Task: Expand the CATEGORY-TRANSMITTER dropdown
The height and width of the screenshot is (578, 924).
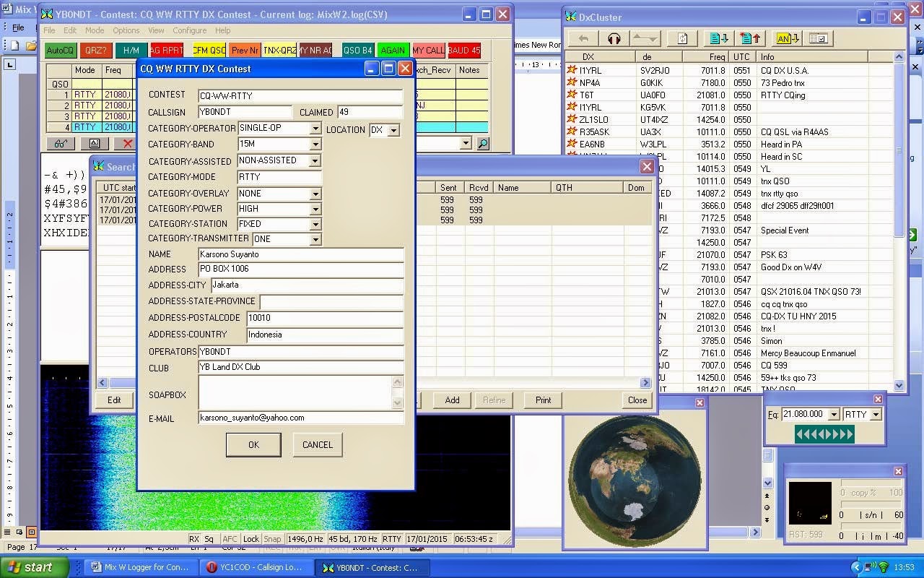Action: pos(315,239)
